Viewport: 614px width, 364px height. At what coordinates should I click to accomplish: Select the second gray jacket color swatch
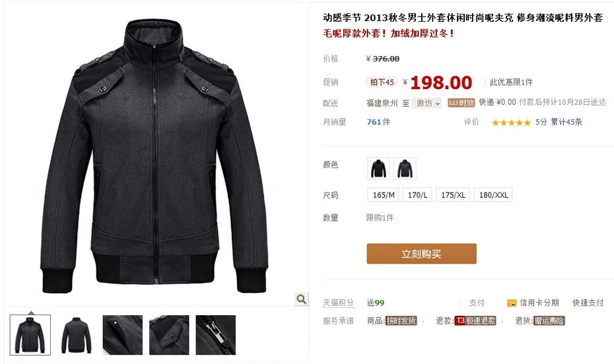405,169
